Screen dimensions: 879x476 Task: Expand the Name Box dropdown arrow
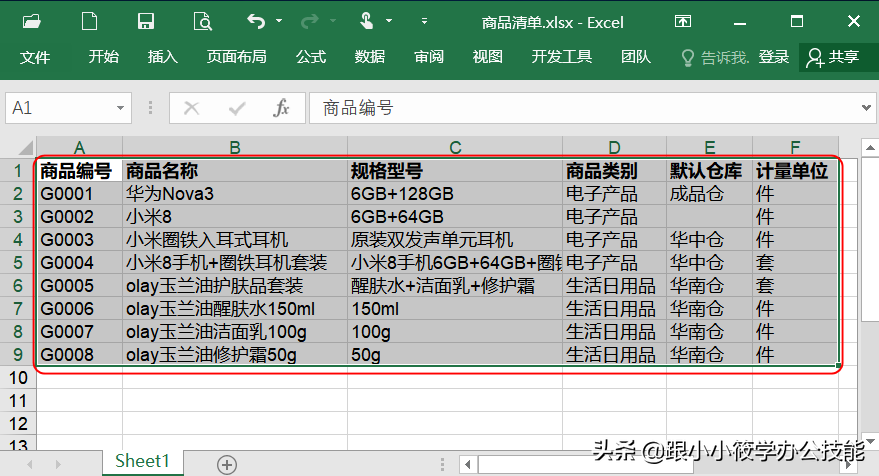tap(120, 108)
